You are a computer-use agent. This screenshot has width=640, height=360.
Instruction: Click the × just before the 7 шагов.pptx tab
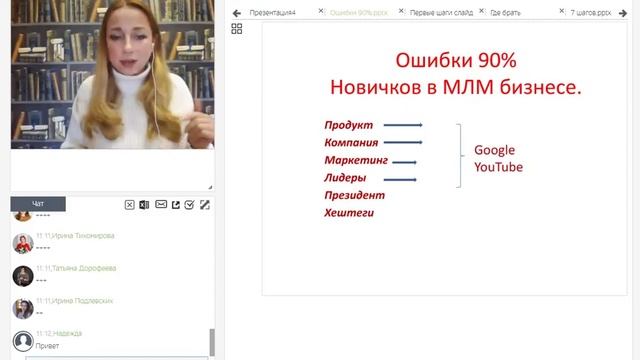pyautogui.click(x=562, y=11)
